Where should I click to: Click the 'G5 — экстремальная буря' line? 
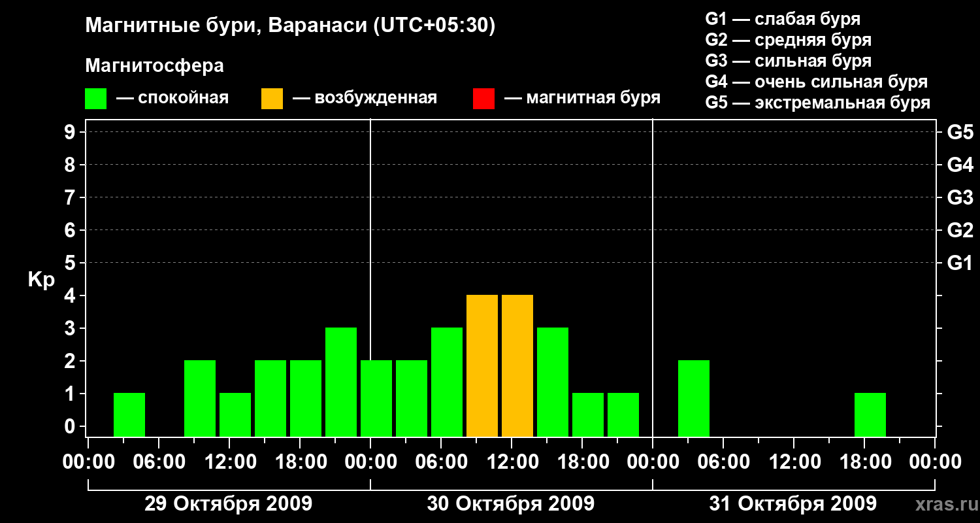(818, 103)
